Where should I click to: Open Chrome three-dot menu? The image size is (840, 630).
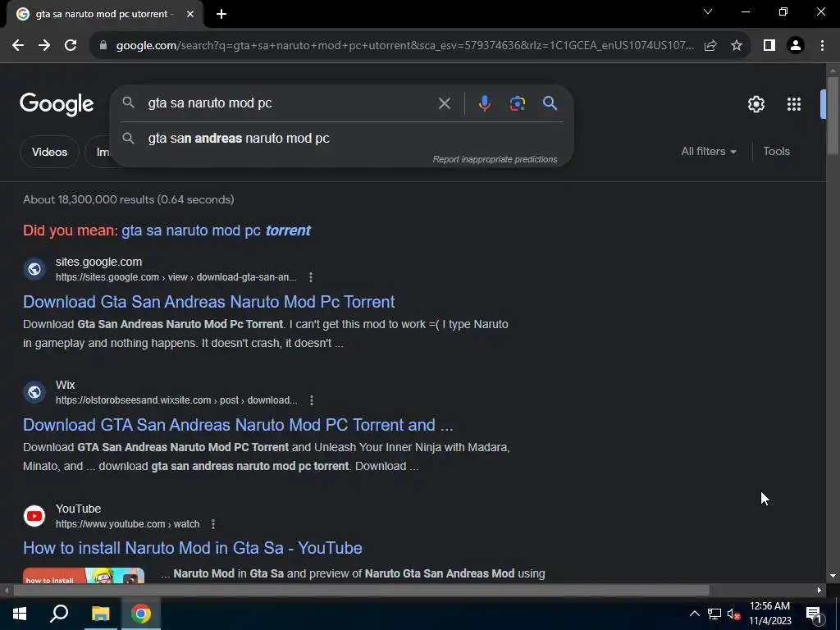tap(822, 46)
